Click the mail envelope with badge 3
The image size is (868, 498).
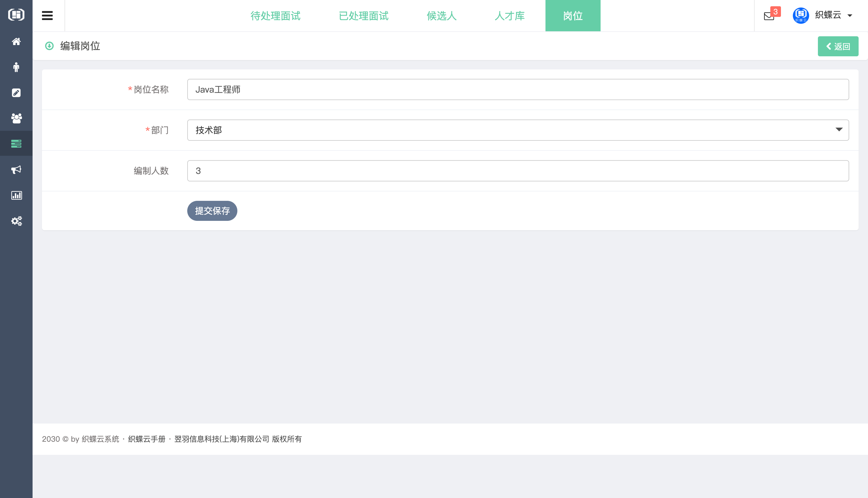tap(769, 16)
